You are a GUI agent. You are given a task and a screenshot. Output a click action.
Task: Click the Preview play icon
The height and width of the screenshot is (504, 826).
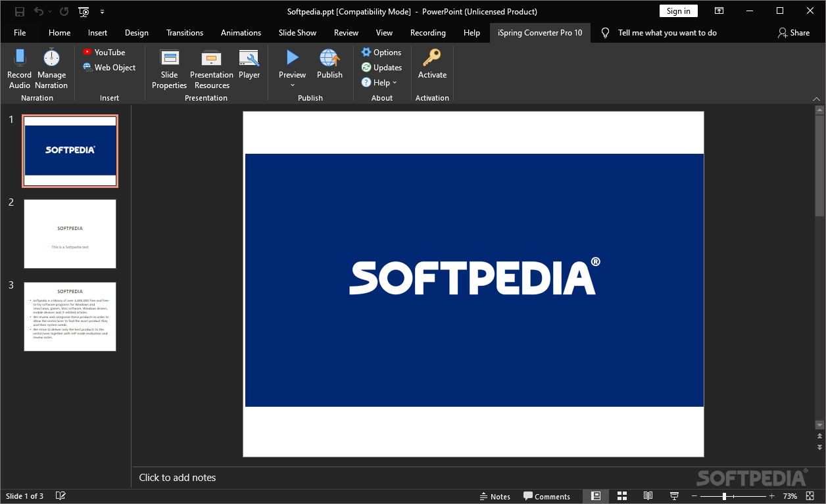click(x=293, y=58)
